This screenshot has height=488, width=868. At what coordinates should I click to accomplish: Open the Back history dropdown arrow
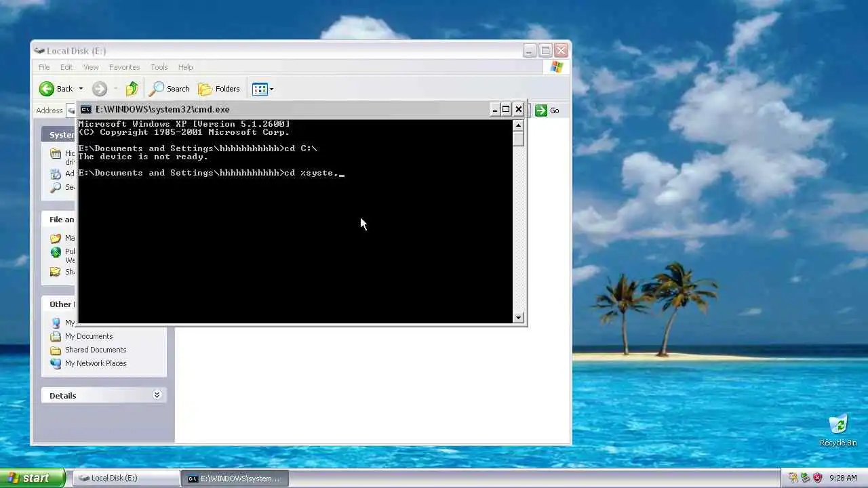pos(81,89)
